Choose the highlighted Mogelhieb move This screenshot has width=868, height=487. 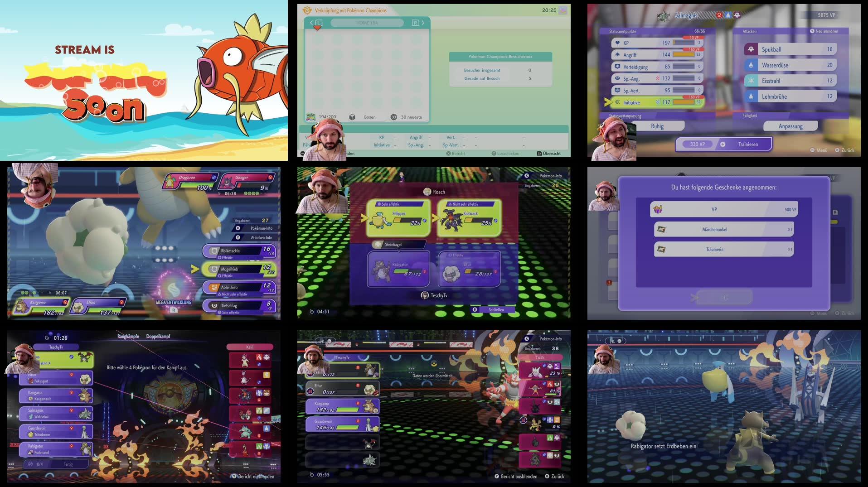click(239, 270)
